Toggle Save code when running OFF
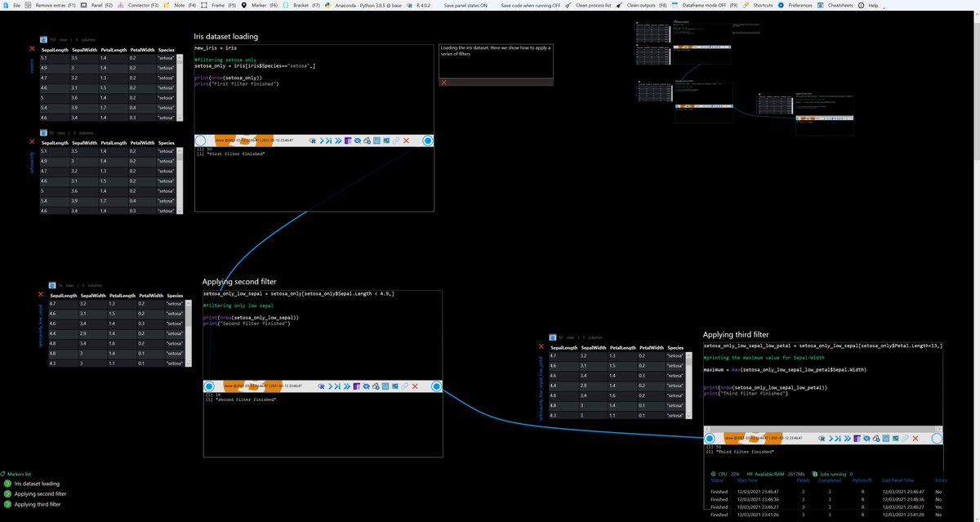Image resolution: width=980 pixels, height=522 pixels. tap(532, 5)
